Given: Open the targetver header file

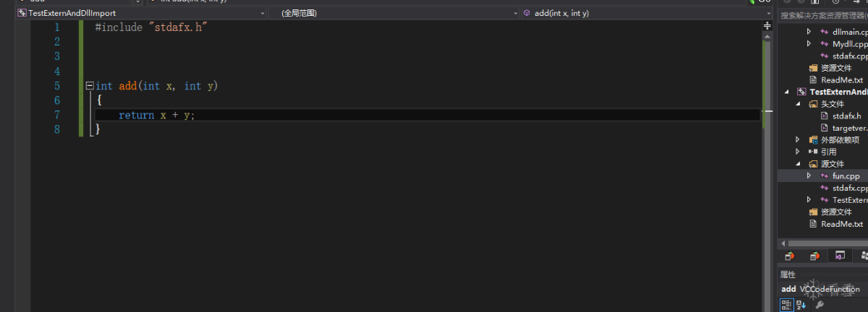Looking at the screenshot, I should 849,128.
